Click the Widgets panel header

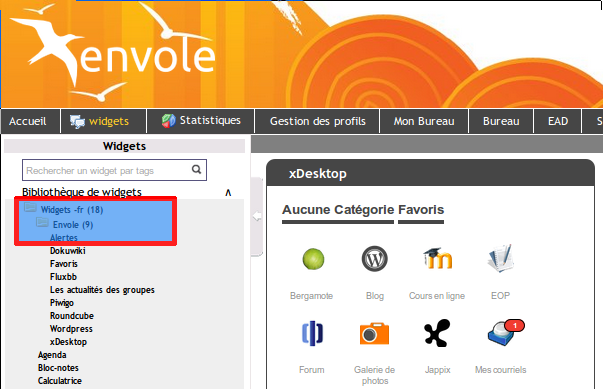124,146
